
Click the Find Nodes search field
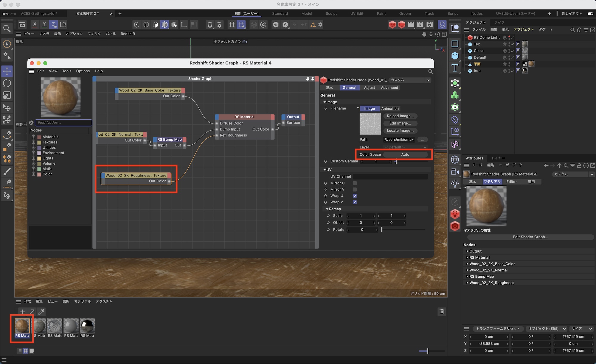[x=63, y=123]
